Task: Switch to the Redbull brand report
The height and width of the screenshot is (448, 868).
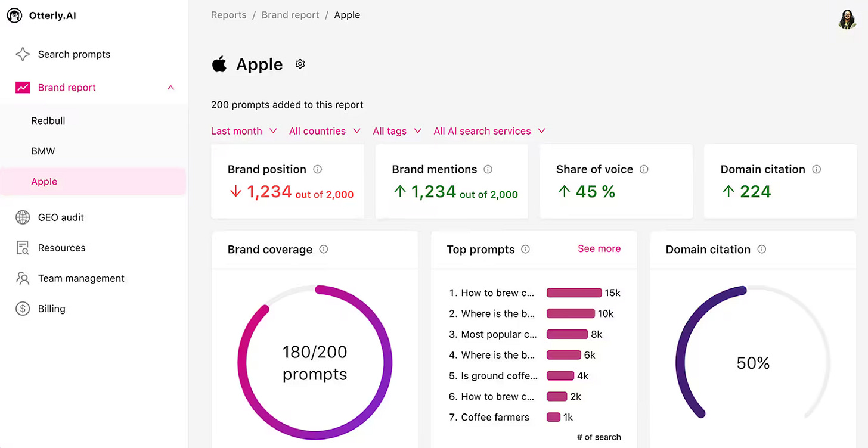Action: (48, 120)
